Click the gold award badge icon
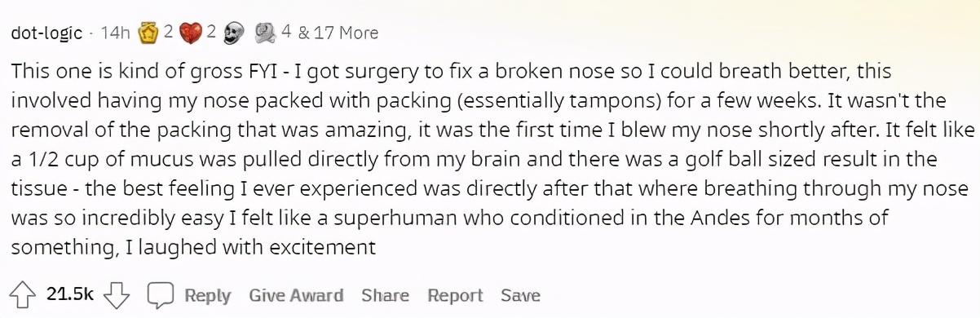This screenshot has width=980, height=318. [x=148, y=33]
